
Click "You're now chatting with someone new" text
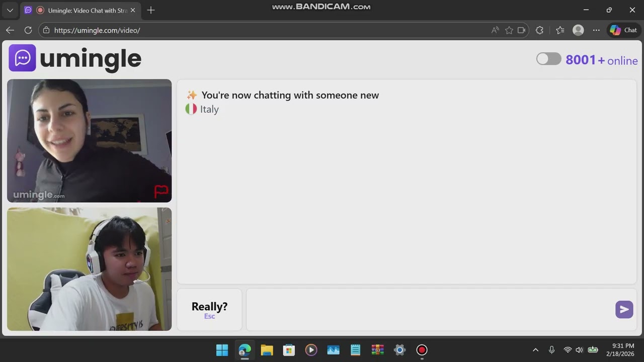290,95
